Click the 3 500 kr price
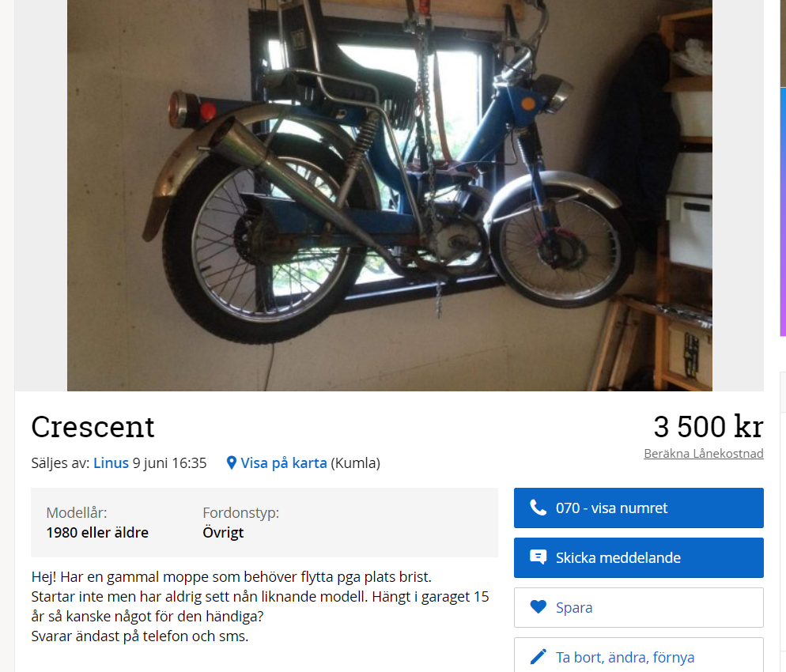 click(709, 427)
